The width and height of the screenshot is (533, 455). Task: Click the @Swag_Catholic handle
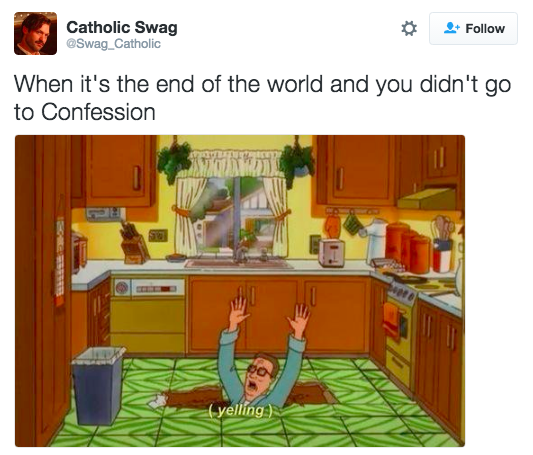pyautogui.click(x=113, y=44)
